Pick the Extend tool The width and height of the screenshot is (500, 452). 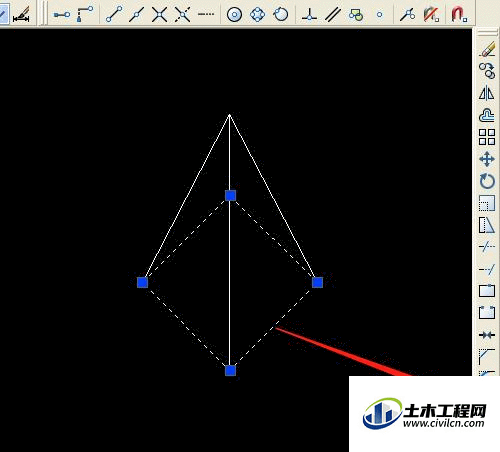click(x=487, y=269)
